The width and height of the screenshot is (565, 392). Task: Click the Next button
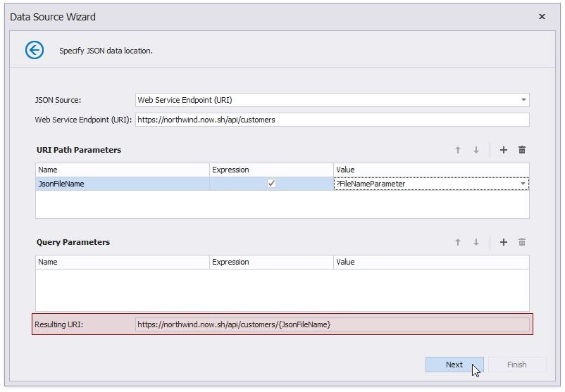pos(454,365)
